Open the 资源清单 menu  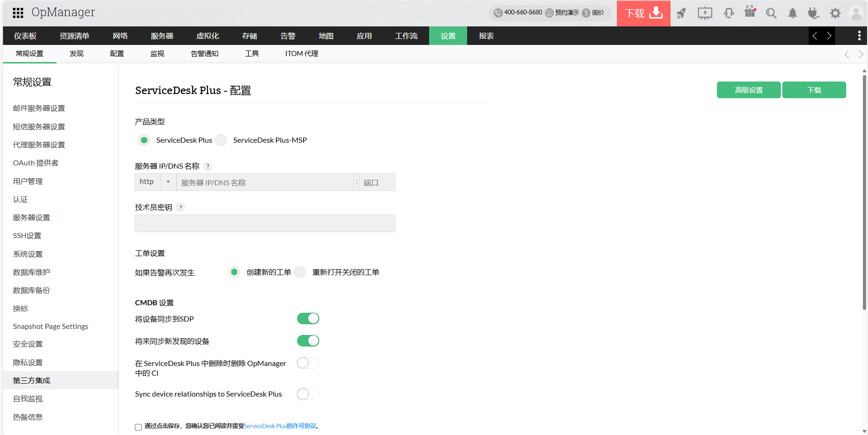74,36
